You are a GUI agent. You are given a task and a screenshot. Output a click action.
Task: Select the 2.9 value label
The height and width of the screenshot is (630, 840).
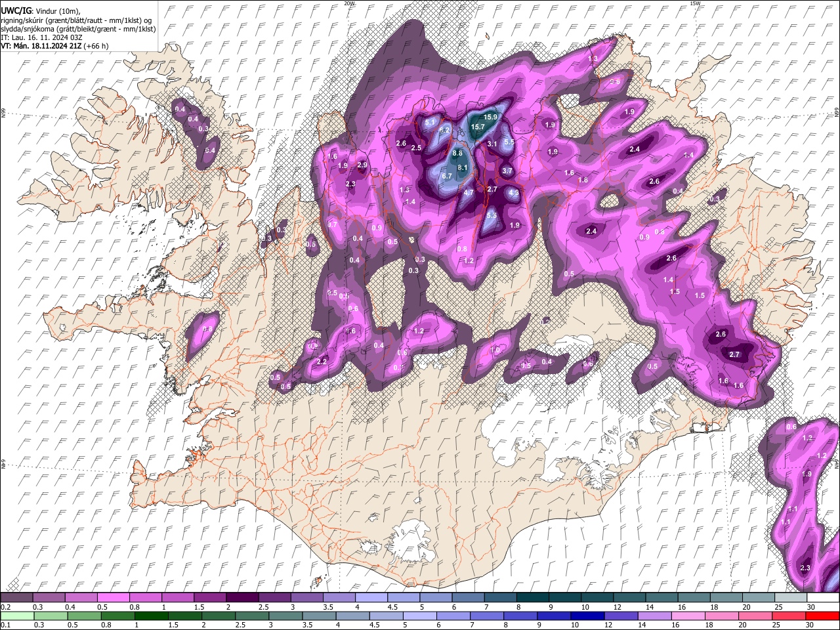(362, 165)
